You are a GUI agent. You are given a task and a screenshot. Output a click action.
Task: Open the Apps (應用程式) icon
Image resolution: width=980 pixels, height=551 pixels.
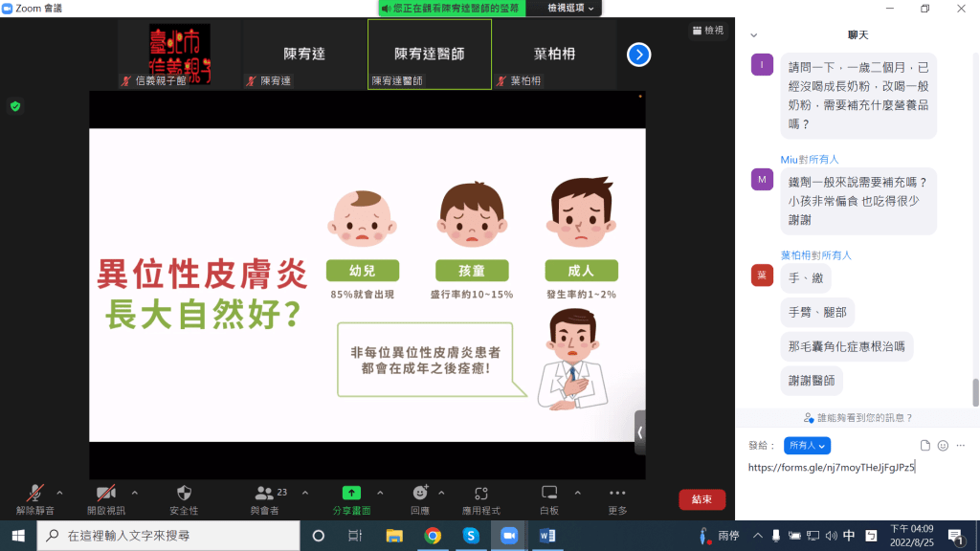pos(481,494)
